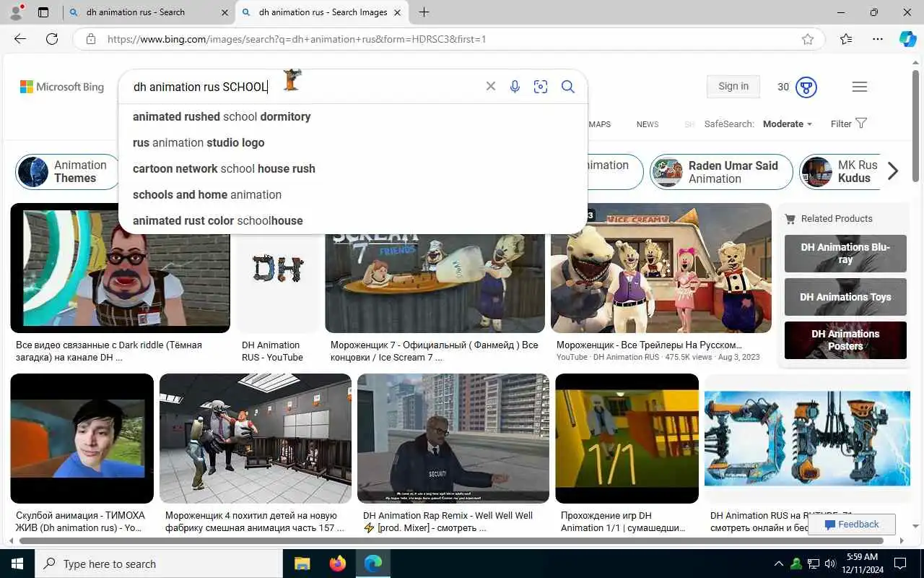Open notification center icon
Viewport: 924px width, 578px height.
point(900,564)
